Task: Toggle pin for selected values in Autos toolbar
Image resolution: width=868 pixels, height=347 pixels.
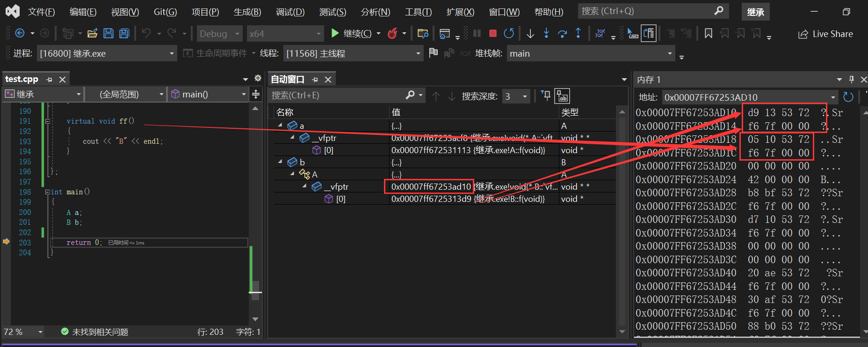Action: [x=545, y=96]
